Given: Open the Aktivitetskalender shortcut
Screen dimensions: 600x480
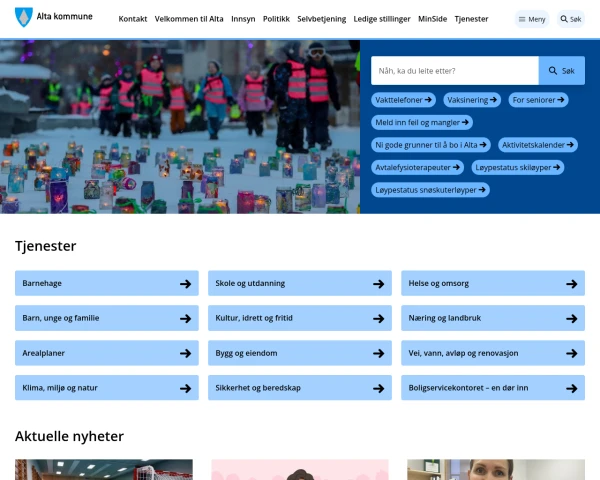Looking at the screenshot, I should (537, 145).
